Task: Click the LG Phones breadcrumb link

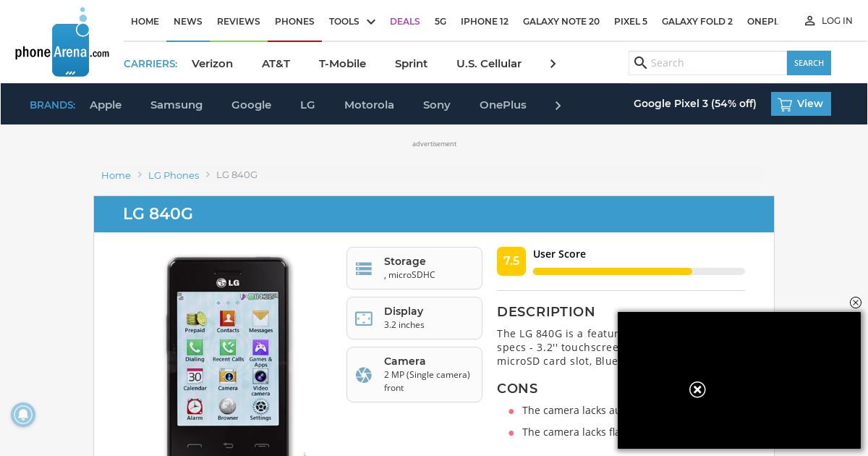Action: click(x=174, y=175)
